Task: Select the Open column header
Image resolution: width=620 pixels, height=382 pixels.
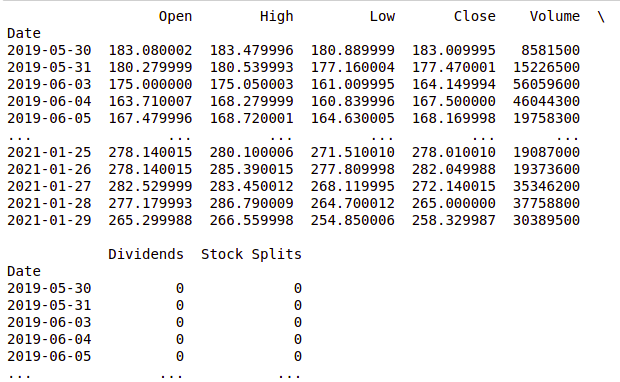Action: pyautogui.click(x=175, y=16)
